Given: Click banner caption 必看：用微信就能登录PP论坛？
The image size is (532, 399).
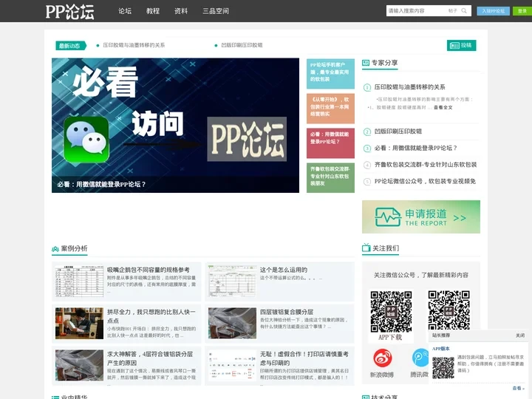Looking at the screenshot, I should point(101,184).
